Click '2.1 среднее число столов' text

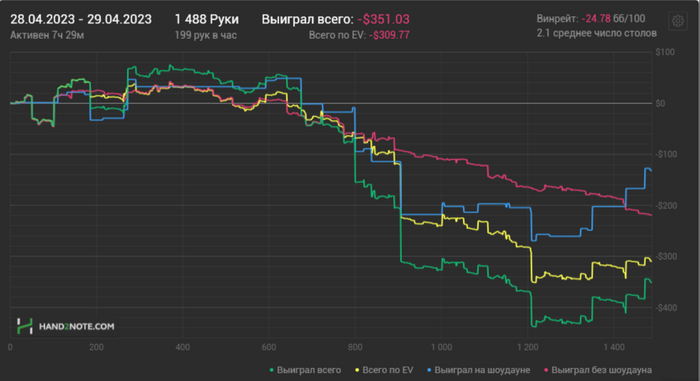click(596, 33)
